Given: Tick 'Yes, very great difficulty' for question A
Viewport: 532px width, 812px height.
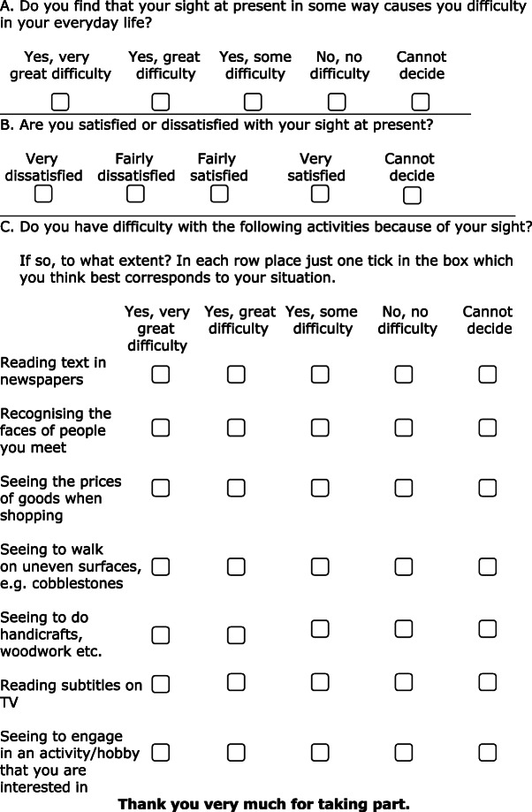Looking at the screenshot, I should (x=61, y=102).
